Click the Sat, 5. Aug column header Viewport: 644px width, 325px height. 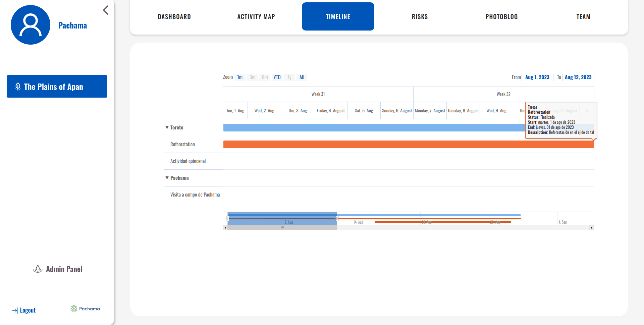364,111
